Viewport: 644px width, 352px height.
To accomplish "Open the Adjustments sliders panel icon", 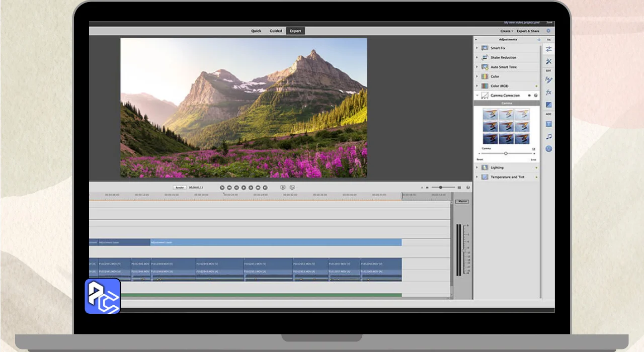I will pyautogui.click(x=548, y=49).
